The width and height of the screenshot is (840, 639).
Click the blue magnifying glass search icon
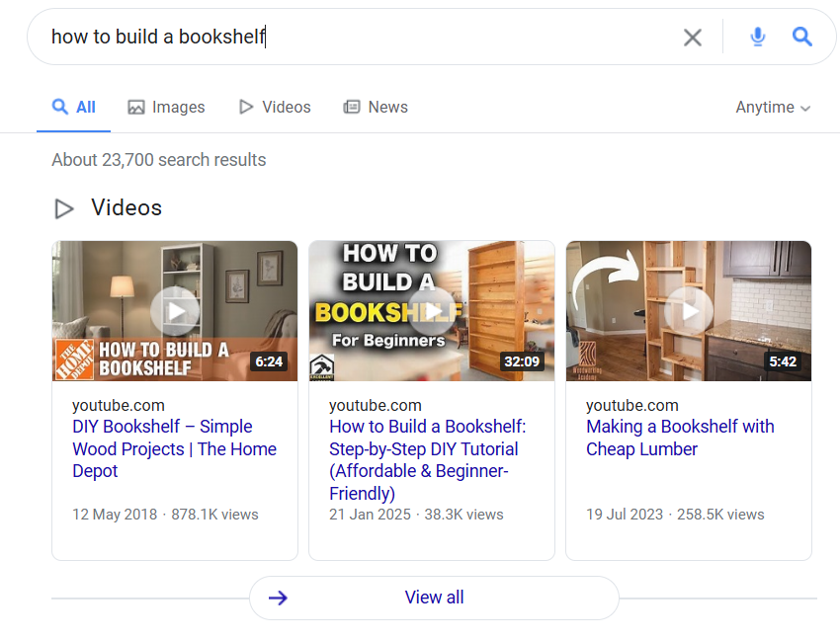pos(801,37)
